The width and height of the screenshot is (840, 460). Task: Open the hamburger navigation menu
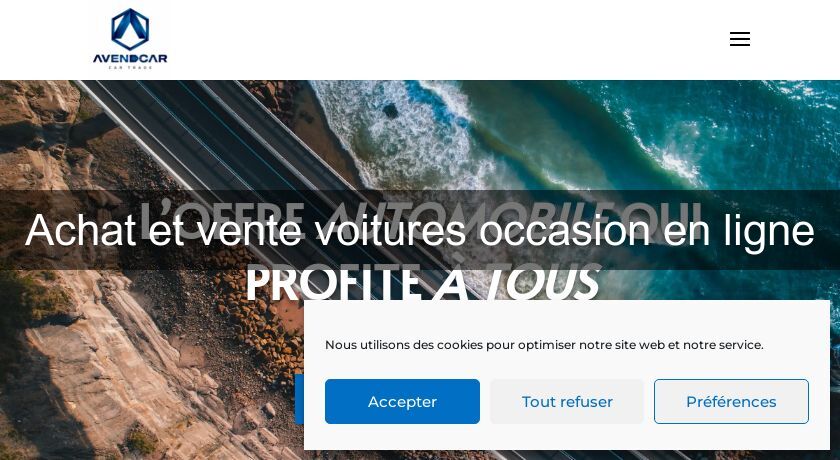coord(740,39)
